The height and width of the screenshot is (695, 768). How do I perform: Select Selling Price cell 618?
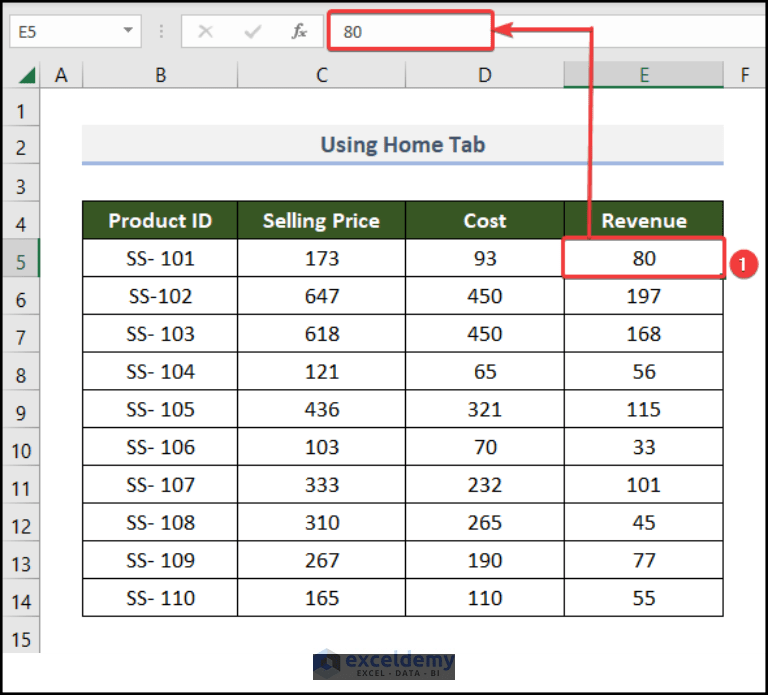pos(321,334)
